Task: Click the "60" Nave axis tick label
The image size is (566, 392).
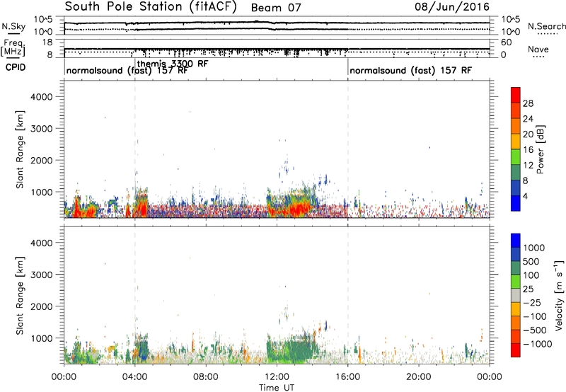Action: [506, 42]
